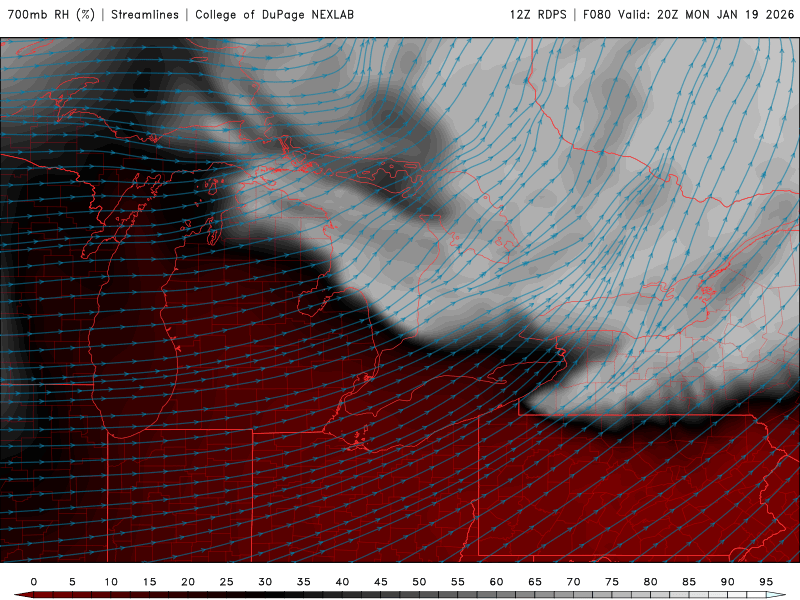Image resolution: width=800 pixels, height=600 pixels.
Task: Click the "700mb RH (%)" title text
Action: (x=51, y=15)
